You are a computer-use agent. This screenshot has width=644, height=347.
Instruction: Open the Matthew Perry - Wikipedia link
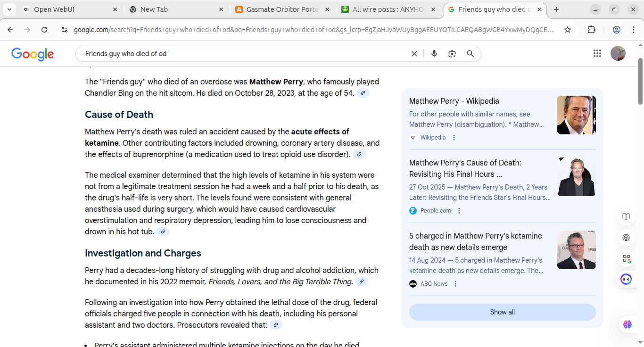tap(454, 101)
